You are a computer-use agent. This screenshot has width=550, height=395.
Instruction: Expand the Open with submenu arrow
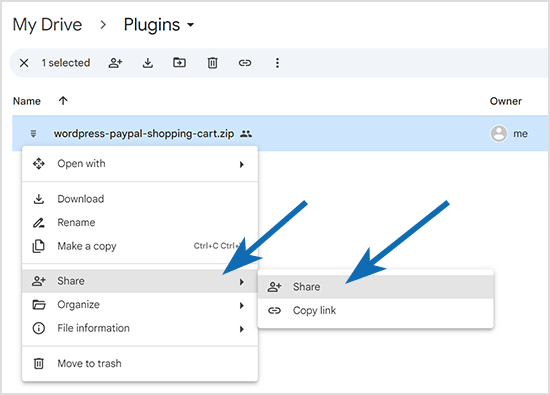pos(241,164)
